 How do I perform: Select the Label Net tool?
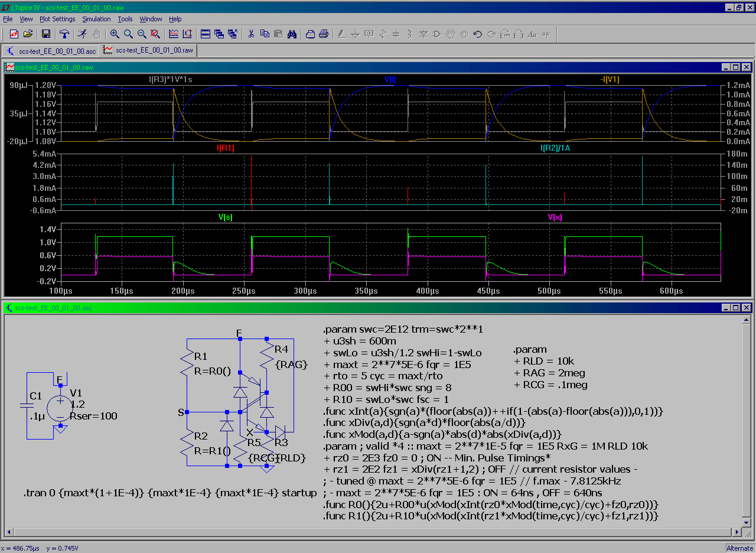click(x=369, y=34)
